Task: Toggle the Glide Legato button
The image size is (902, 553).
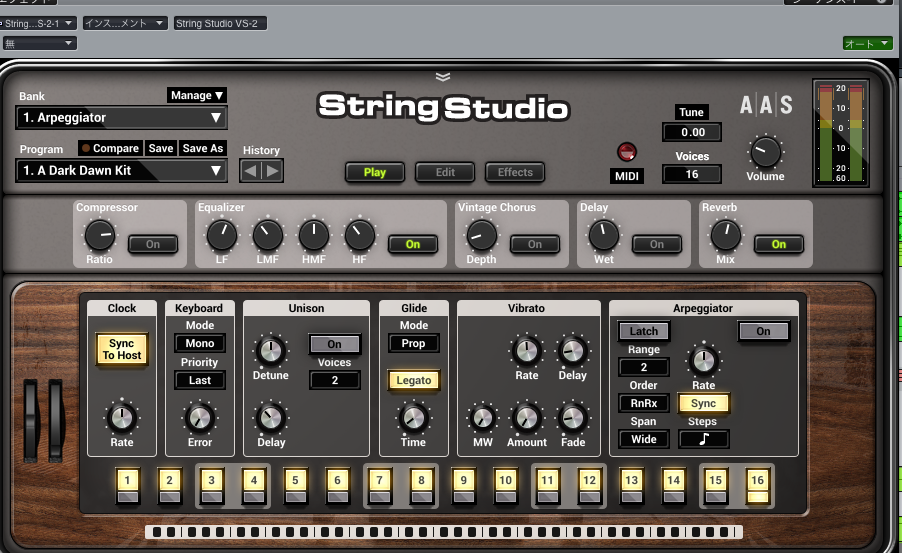Action: click(414, 380)
